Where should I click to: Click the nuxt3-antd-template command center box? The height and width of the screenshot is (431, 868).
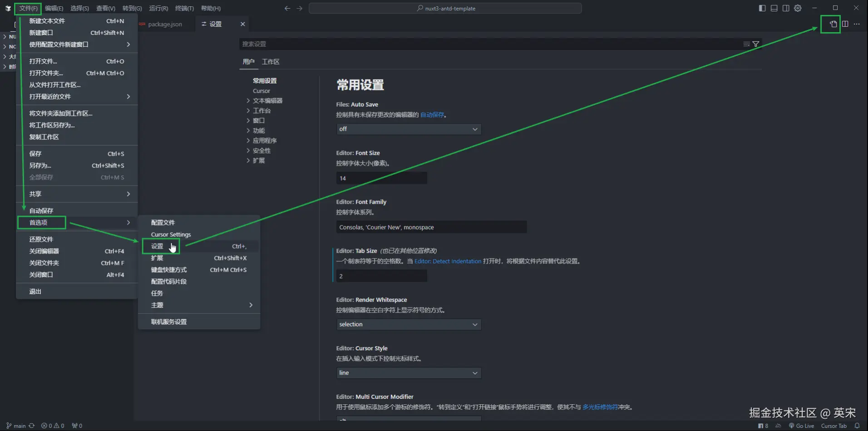click(x=445, y=8)
